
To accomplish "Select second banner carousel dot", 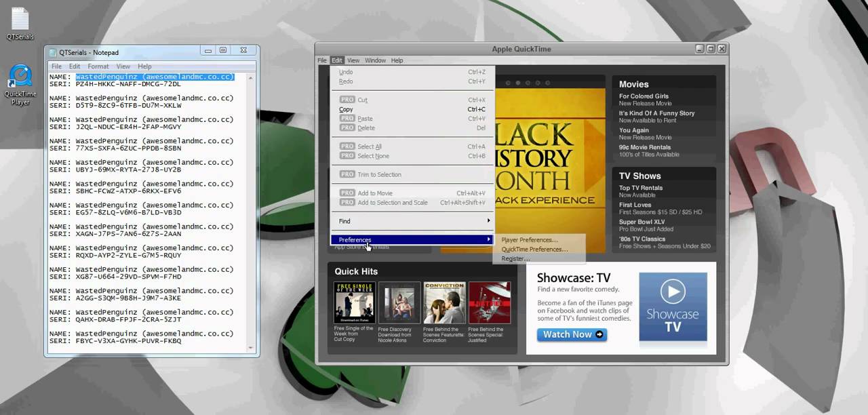I will (x=518, y=83).
